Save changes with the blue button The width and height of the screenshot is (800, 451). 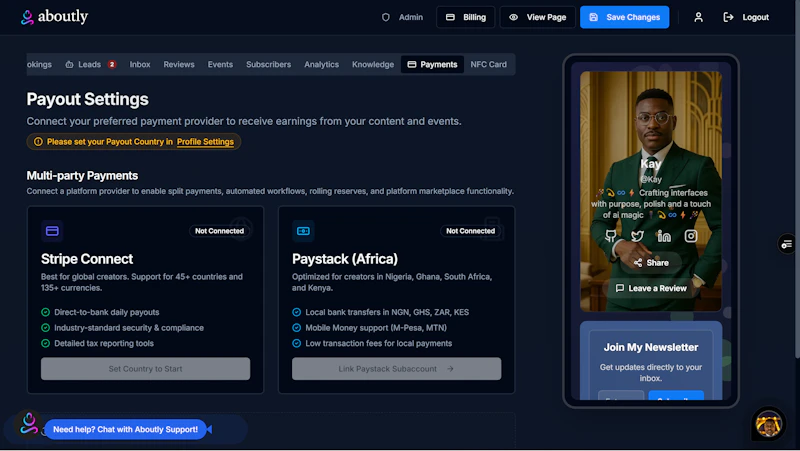pos(624,17)
